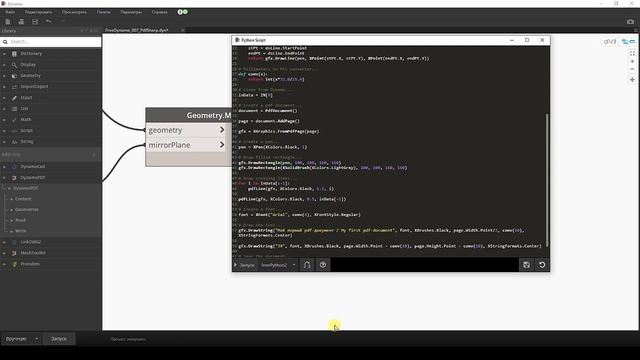Open the third menu in menu bar
The width and height of the screenshot is (640, 360).
[74, 12]
